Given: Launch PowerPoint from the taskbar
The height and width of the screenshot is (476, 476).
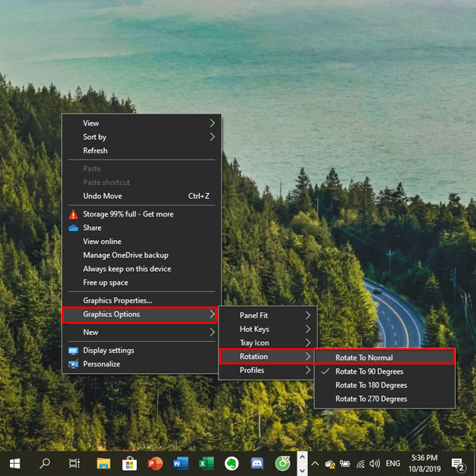Looking at the screenshot, I should click(155, 464).
